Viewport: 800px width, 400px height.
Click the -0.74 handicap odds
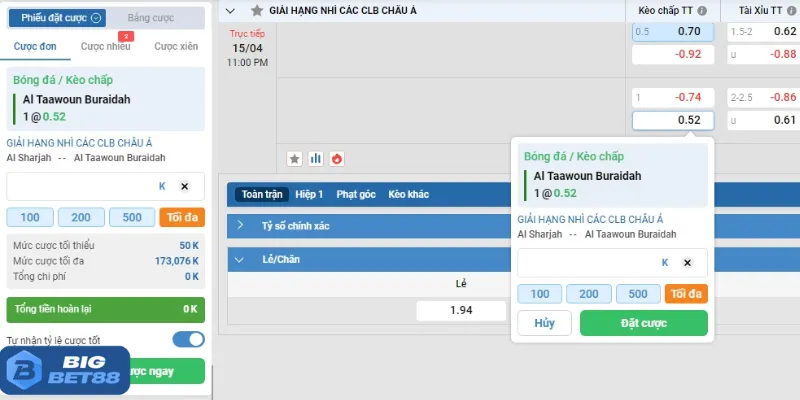click(673, 97)
